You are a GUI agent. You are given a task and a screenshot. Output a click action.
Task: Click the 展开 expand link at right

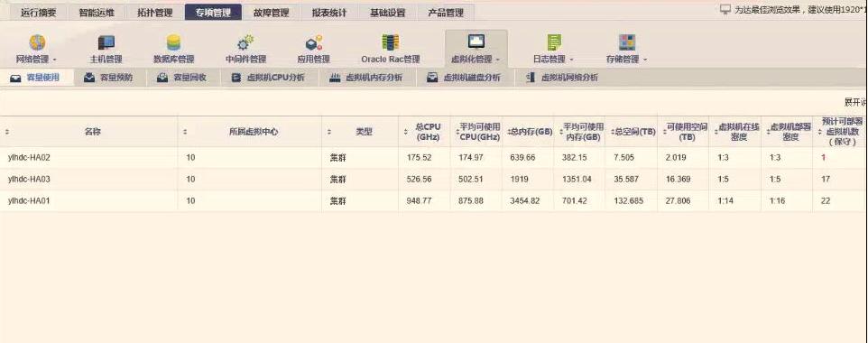856,102
